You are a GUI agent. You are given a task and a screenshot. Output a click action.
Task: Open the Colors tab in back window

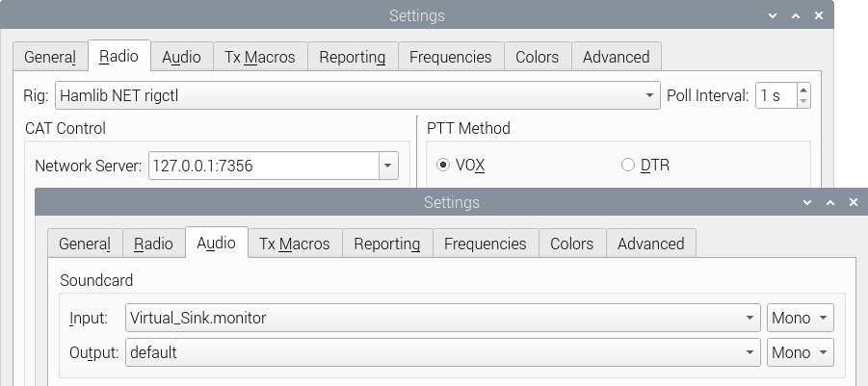tap(537, 57)
